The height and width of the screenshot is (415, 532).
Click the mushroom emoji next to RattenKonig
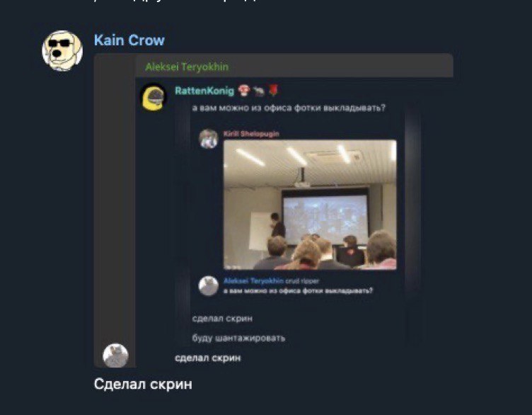click(x=243, y=91)
